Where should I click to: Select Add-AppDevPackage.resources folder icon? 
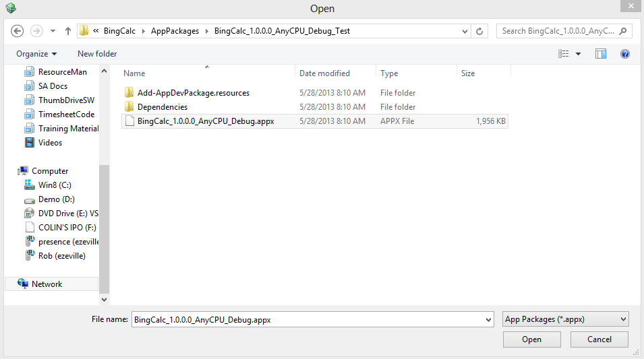pos(129,93)
